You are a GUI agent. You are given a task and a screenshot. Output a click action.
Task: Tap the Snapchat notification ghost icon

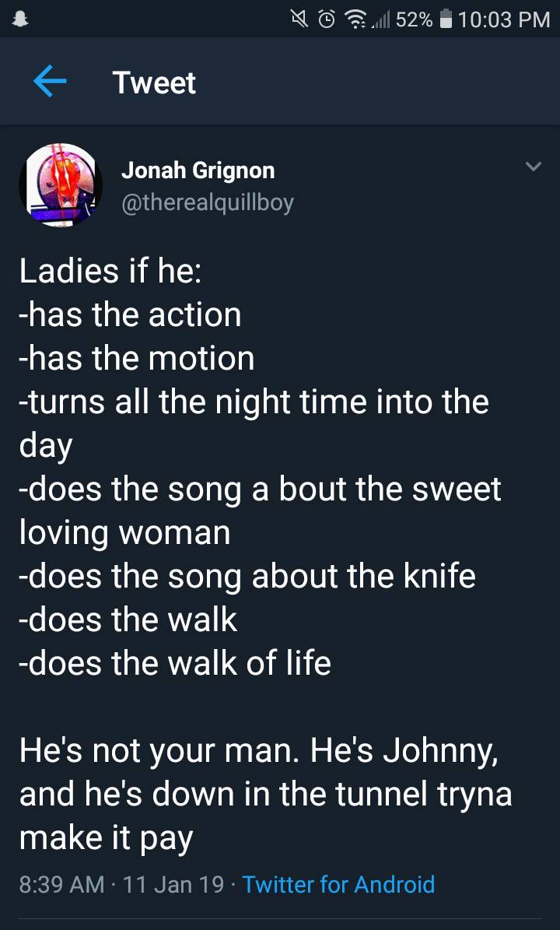[x=20, y=19]
